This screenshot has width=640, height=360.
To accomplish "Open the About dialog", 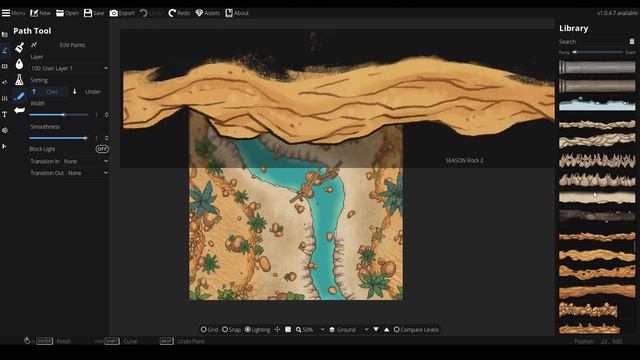I will click(x=237, y=13).
